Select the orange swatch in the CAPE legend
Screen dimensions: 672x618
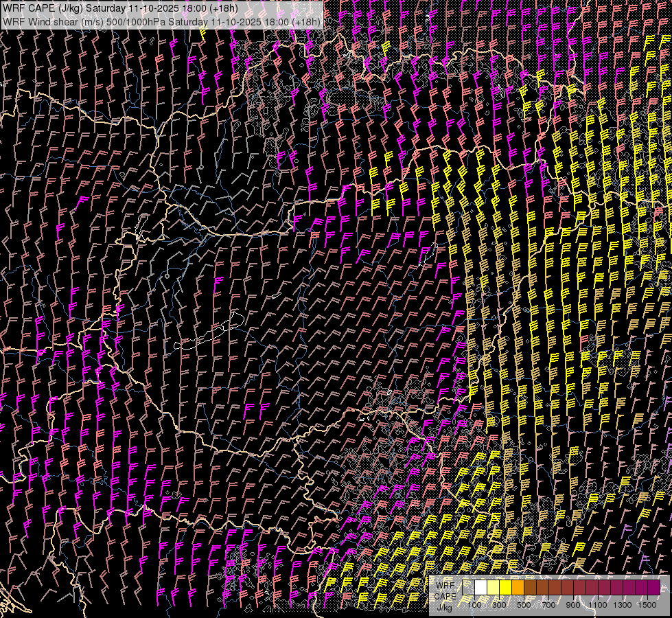point(518,588)
